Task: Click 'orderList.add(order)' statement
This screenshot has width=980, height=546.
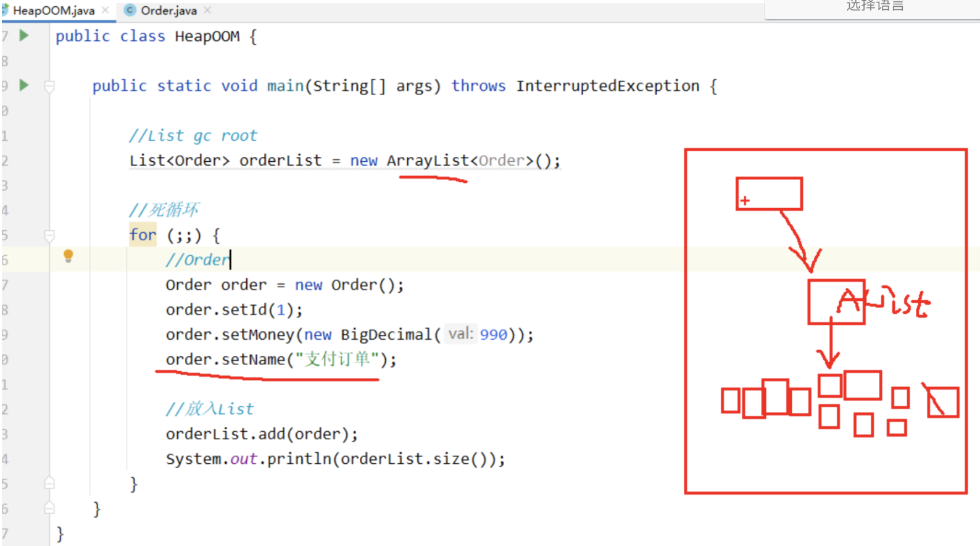Action: click(262, 434)
